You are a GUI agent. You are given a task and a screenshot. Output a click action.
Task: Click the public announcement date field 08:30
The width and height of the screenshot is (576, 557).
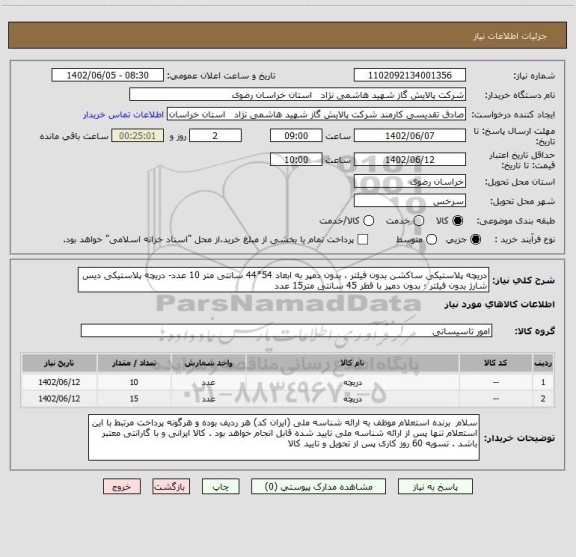108,75
